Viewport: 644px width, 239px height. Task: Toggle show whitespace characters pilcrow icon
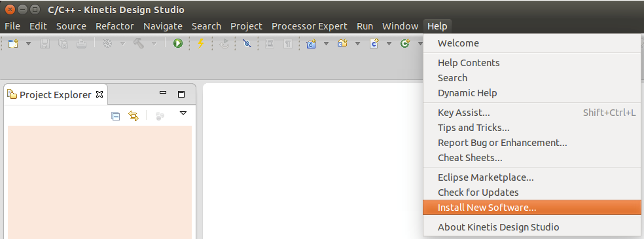point(289,43)
